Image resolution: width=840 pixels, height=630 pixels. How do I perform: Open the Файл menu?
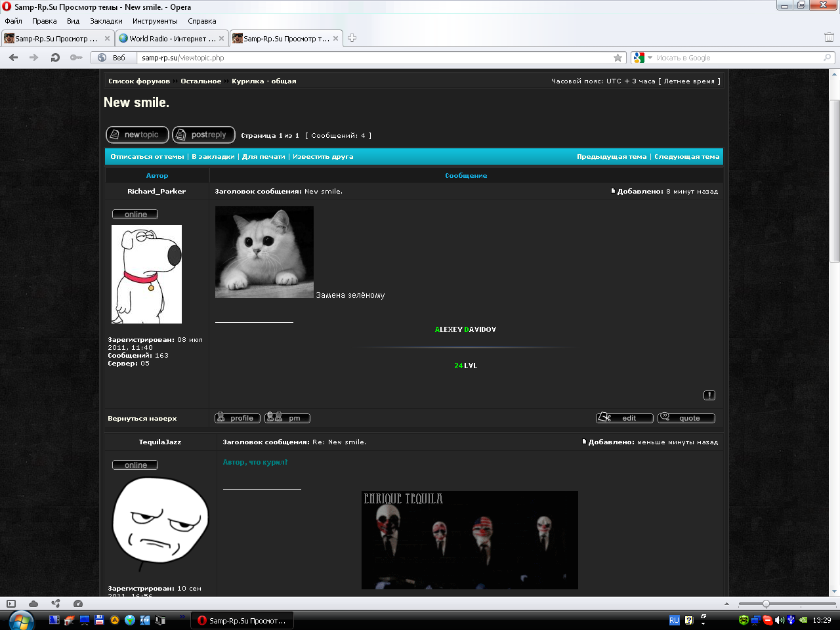13,21
